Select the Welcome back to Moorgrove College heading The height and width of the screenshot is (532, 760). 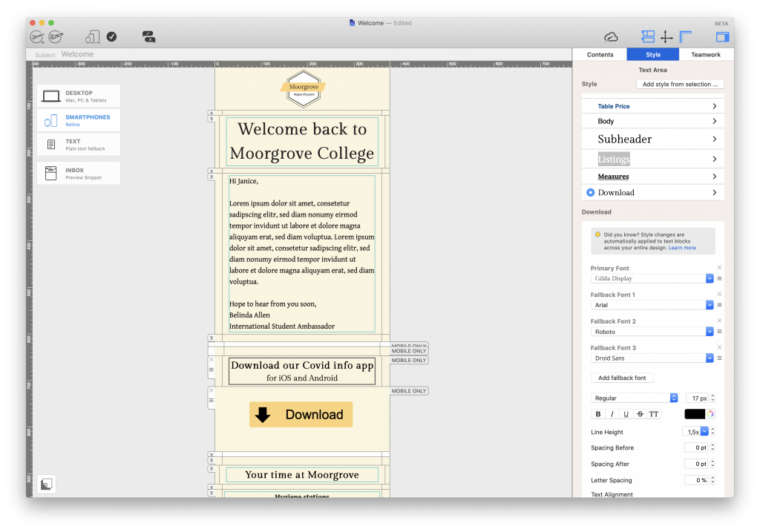click(x=302, y=141)
